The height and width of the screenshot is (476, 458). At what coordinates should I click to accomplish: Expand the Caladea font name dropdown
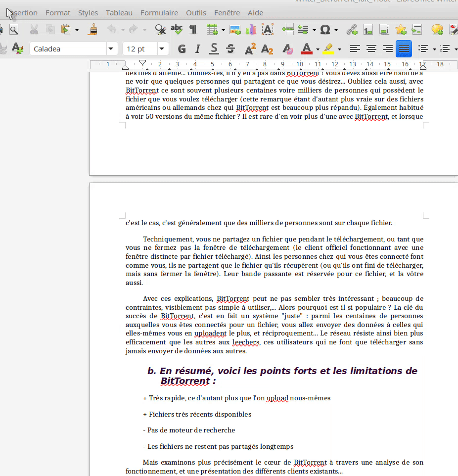(x=110, y=48)
